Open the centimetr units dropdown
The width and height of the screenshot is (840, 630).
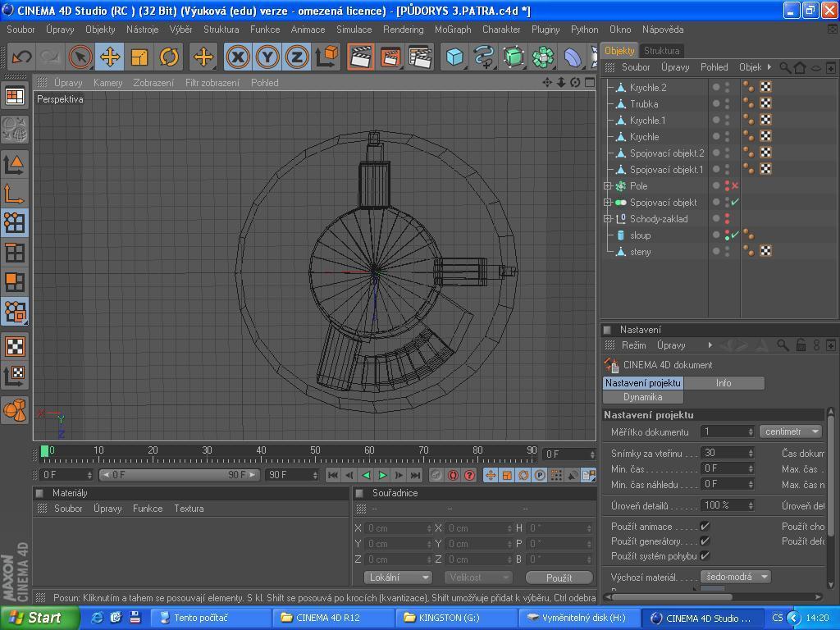pos(791,431)
